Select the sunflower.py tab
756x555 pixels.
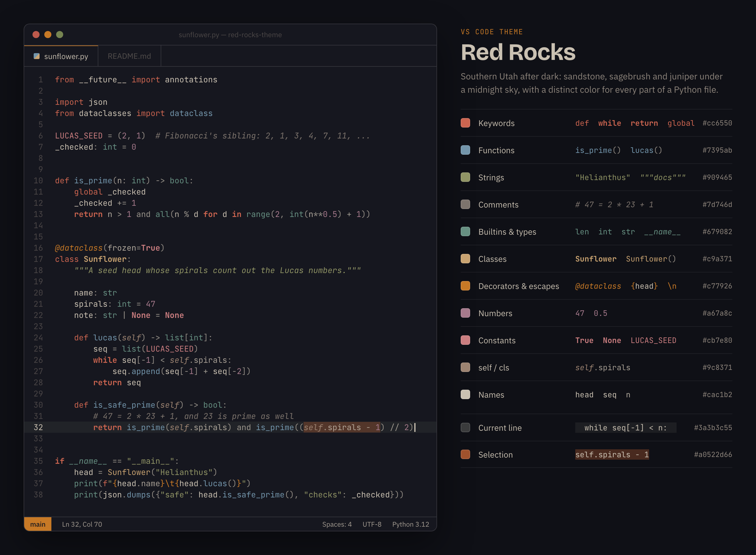click(61, 56)
